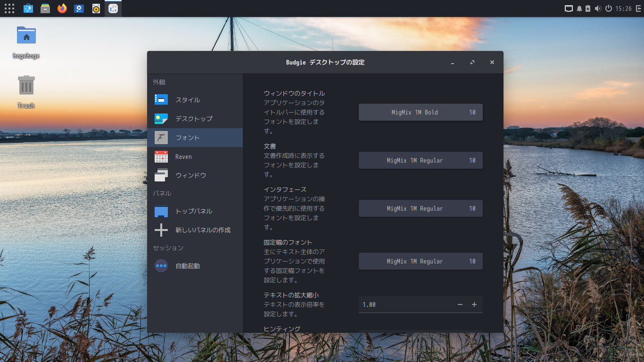Image resolution: width=644 pixels, height=362 pixels.
Task: Click the volume speaker icon in the system tray
Action: (x=598, y=8)
